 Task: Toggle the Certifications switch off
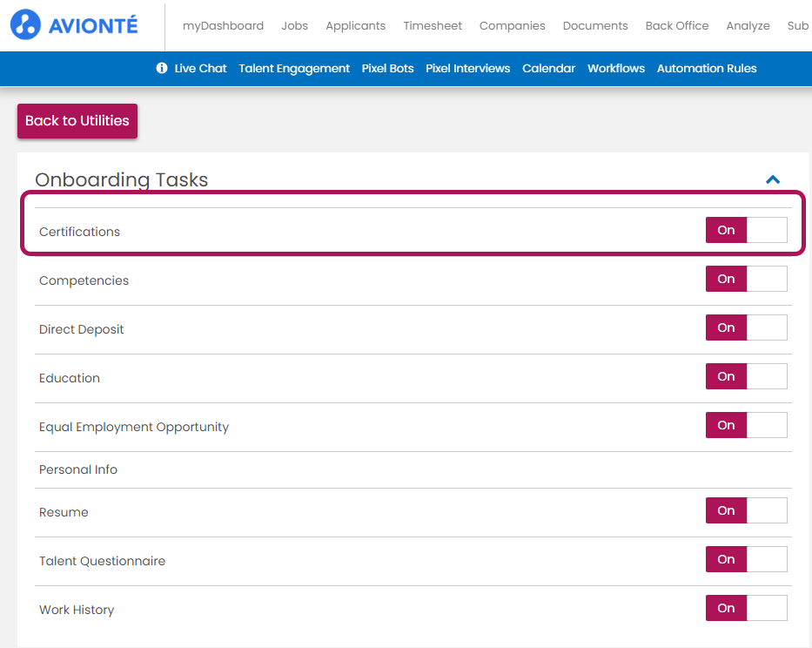[x=746, y=230]
